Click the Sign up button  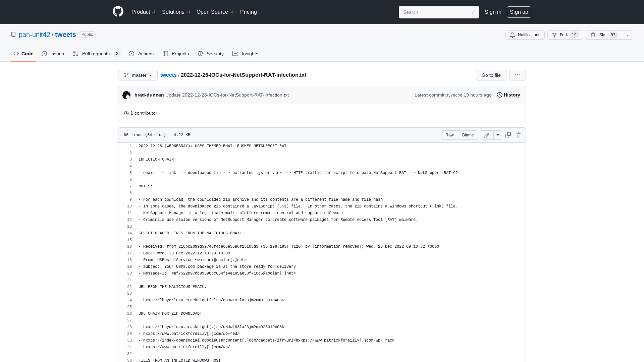click(x=519, y=12)
